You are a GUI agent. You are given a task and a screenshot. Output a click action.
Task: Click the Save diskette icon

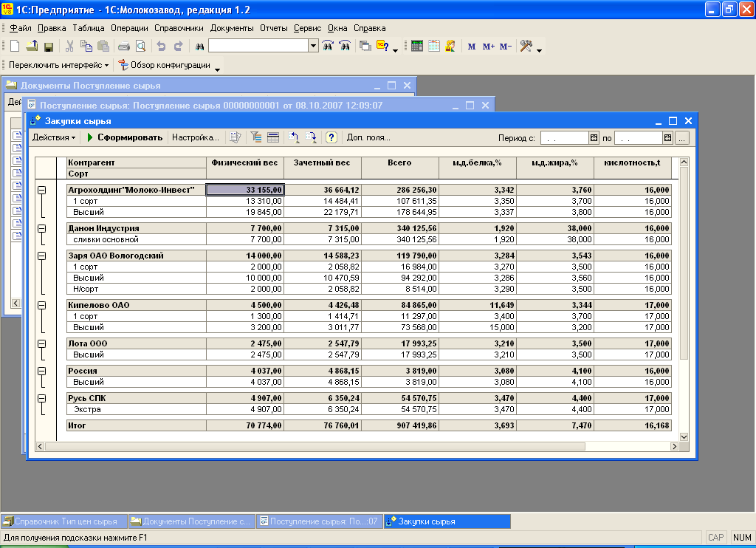tap(48, 47)
